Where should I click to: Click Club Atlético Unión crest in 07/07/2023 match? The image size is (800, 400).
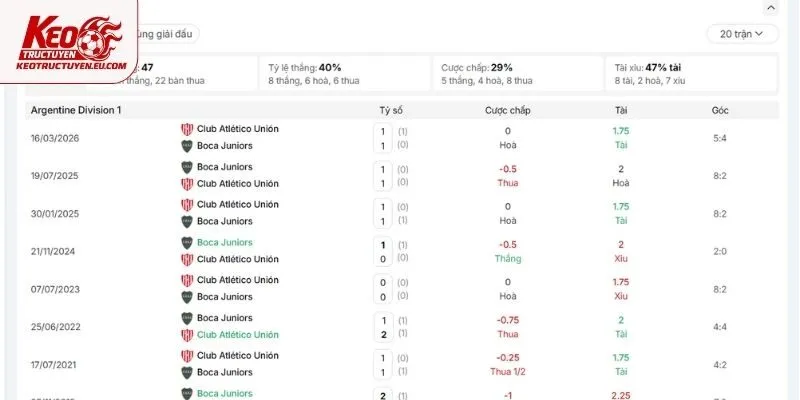pos(187,280)
